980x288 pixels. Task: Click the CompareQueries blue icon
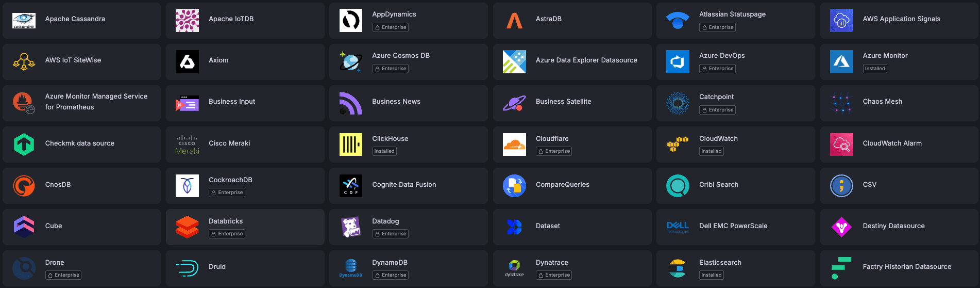(514, 186)
